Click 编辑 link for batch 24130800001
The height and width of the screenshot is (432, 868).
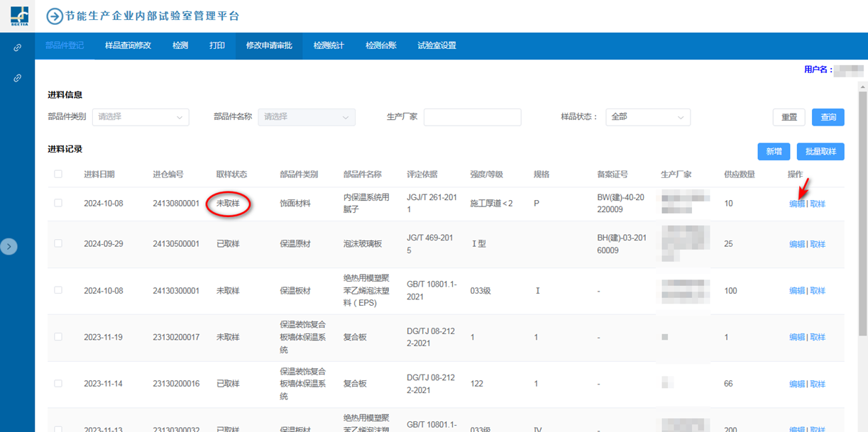point(796,204)
